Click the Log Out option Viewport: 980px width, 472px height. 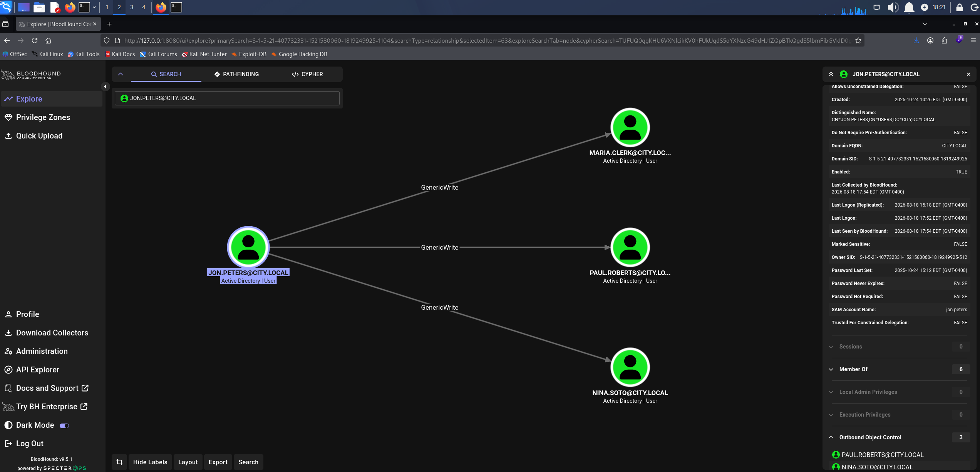[52, 444]
